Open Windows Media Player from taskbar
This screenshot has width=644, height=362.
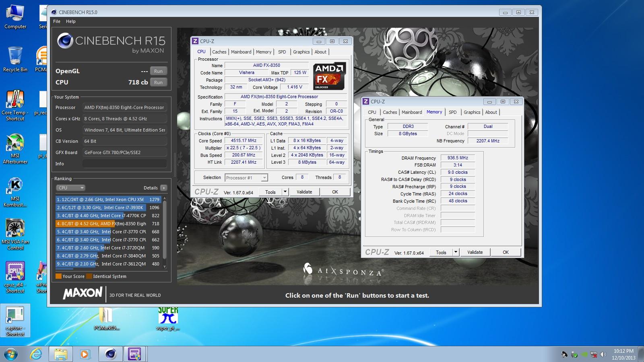point(85,354)
